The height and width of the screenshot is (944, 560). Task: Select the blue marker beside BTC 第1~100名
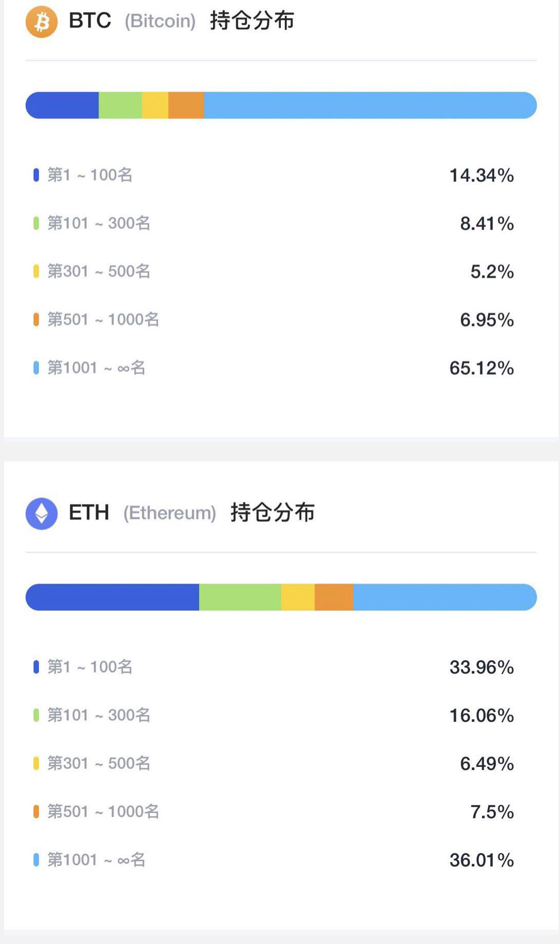(35, 175)
